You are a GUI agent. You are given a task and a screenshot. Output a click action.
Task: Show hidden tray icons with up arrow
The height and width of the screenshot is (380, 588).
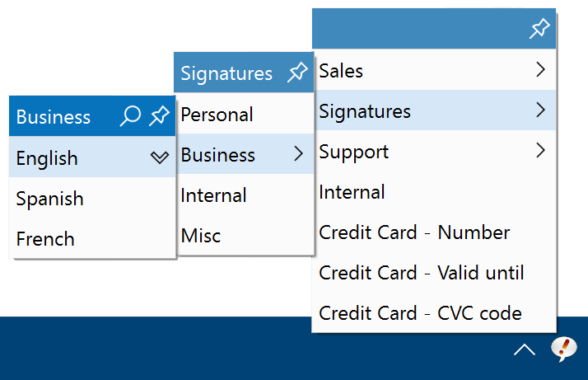click(525, 350)
